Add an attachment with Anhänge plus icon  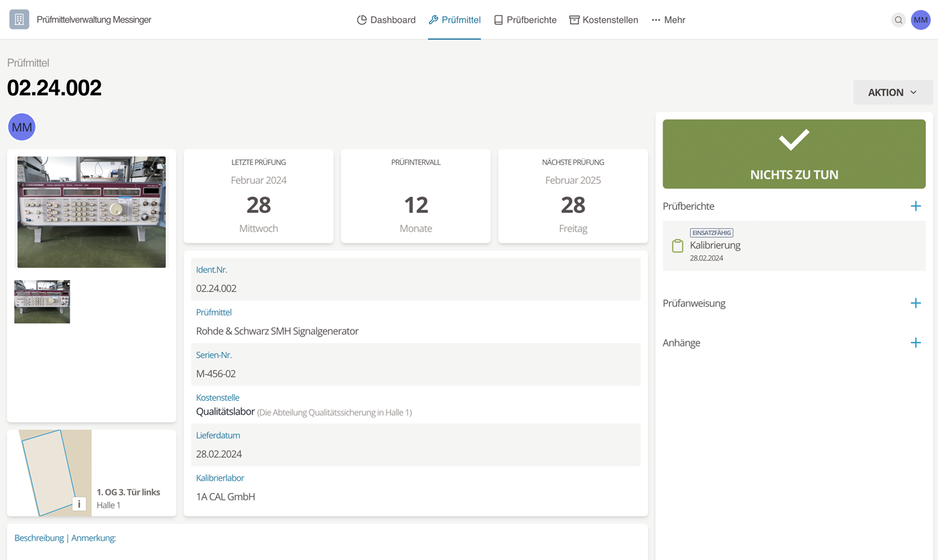916,343
